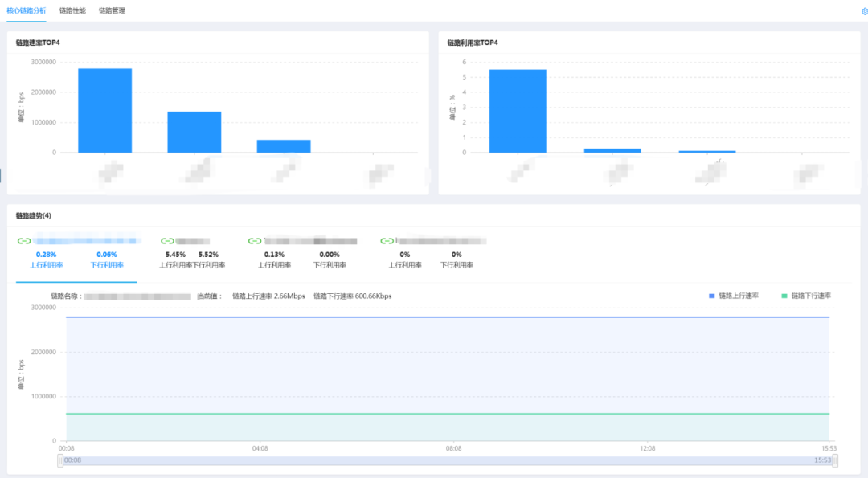Click tallest bar in 链路速率TOP4 chart
This screenshot has height=478, width=868.
click(x=104, y=111)
